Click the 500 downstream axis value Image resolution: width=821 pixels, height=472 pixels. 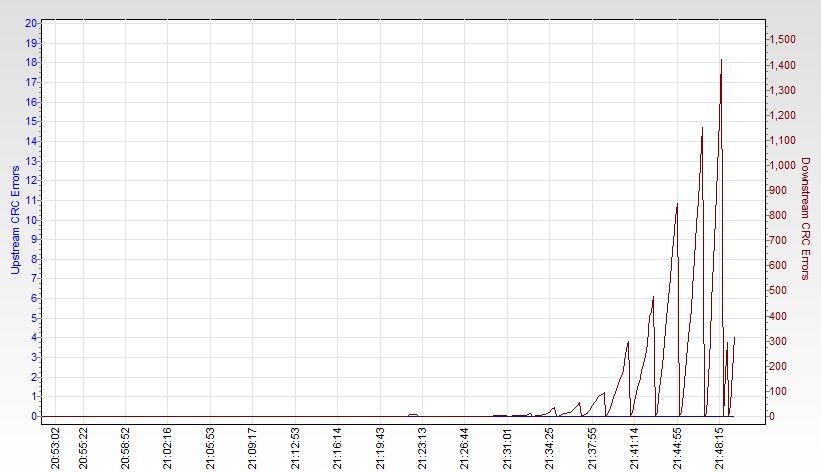click(778, 291)
